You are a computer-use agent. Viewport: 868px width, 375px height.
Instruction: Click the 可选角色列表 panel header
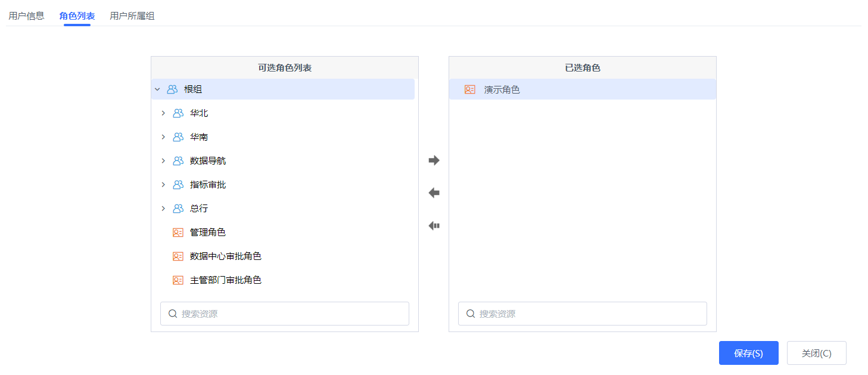click(x=285, y=68)
